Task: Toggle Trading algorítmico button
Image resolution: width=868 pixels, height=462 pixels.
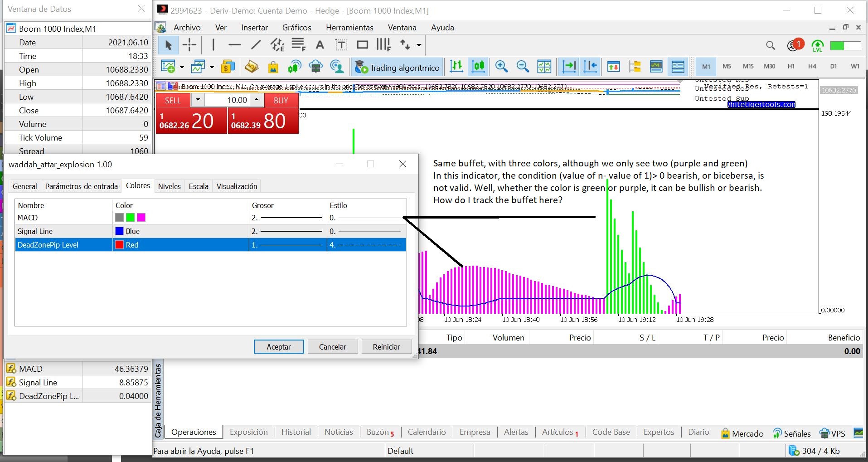Action: click(397, 67)
